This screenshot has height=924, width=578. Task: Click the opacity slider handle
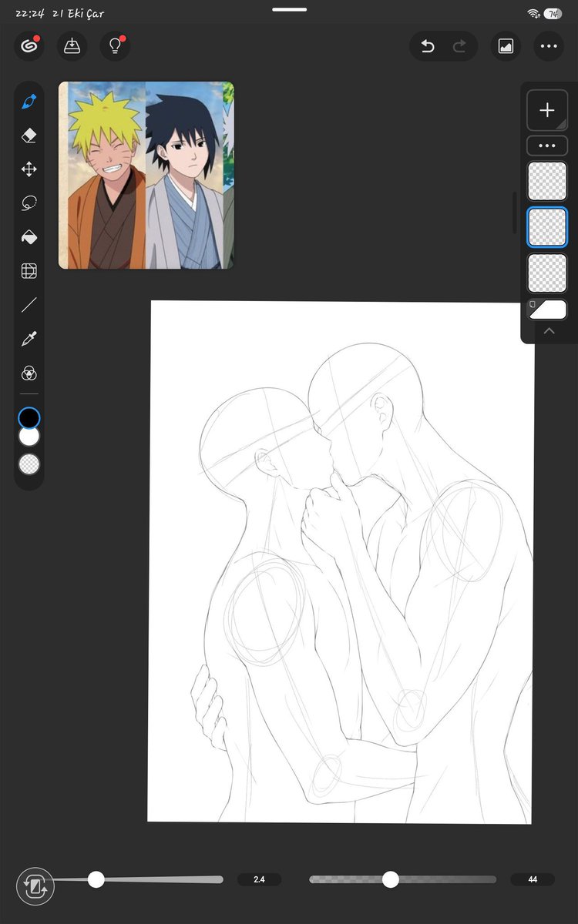tap(391, 879)
